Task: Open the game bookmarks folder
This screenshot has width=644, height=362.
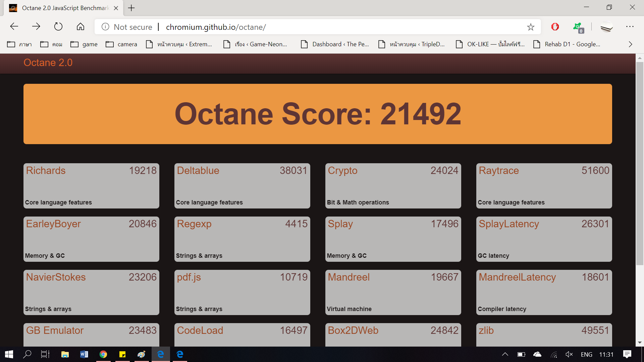Action: [x=84, y=44]
